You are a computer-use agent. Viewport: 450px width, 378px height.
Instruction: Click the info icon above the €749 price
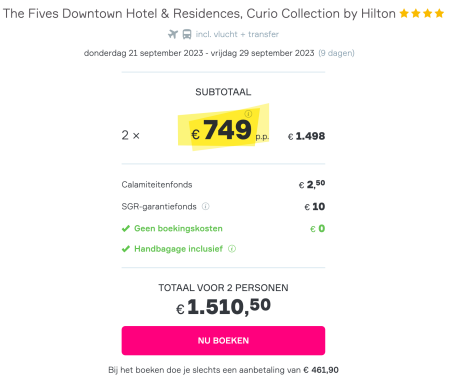tap(248, 114)
